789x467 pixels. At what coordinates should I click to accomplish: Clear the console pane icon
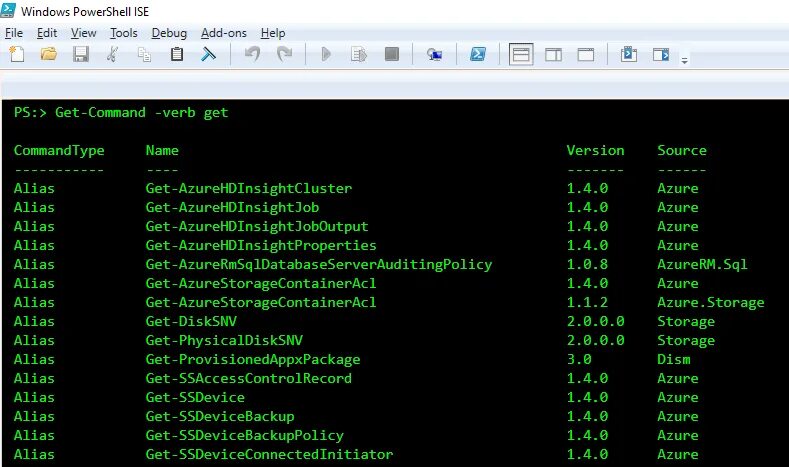click(208, 54)
